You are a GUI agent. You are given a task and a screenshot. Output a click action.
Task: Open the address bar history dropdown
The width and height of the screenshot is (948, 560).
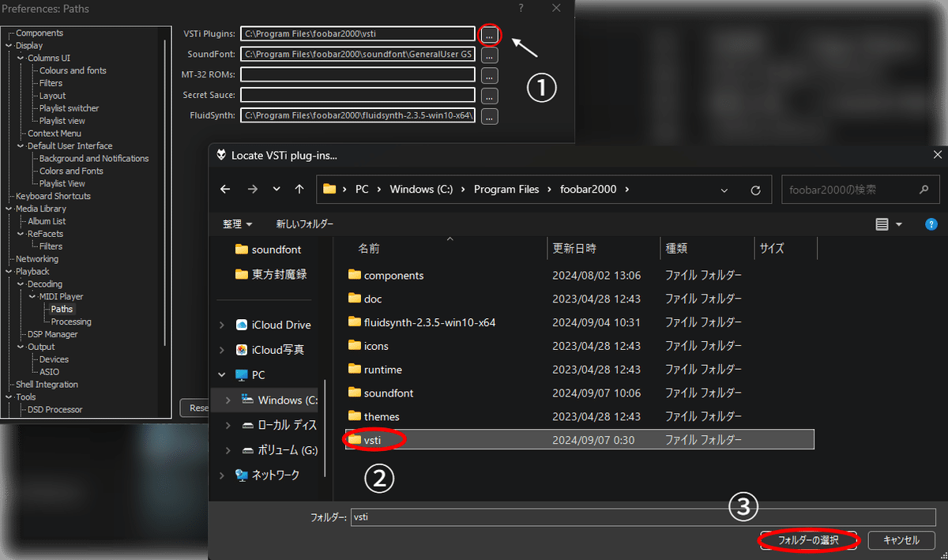[725, 190]
